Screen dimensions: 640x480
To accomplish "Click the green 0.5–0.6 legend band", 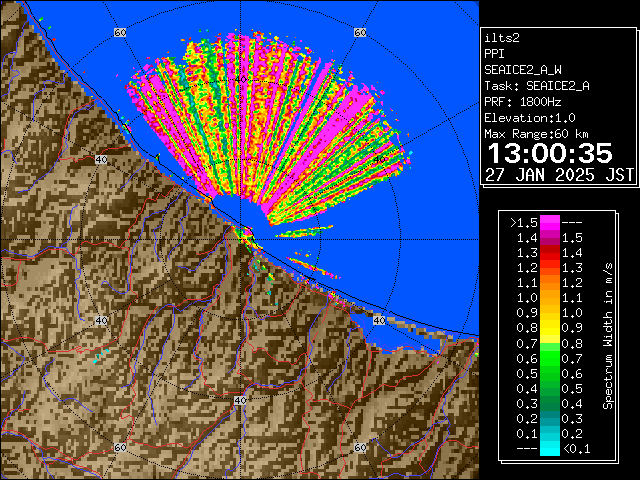I will coord(549,373).
